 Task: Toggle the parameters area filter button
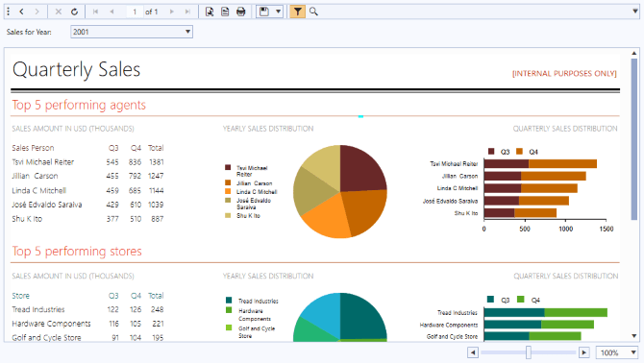pyautogui.click(x=297, y=12)
